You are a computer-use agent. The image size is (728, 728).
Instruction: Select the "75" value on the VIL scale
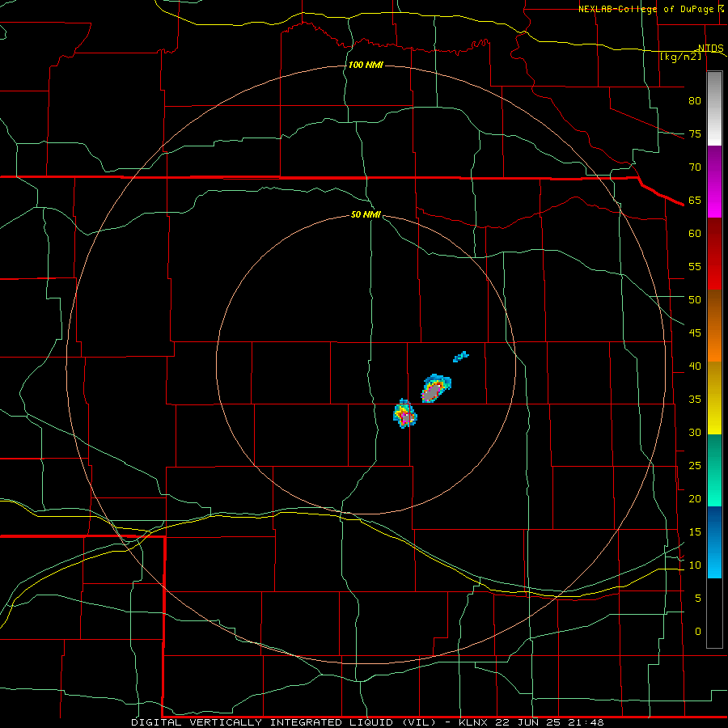[x=695, y=134]
